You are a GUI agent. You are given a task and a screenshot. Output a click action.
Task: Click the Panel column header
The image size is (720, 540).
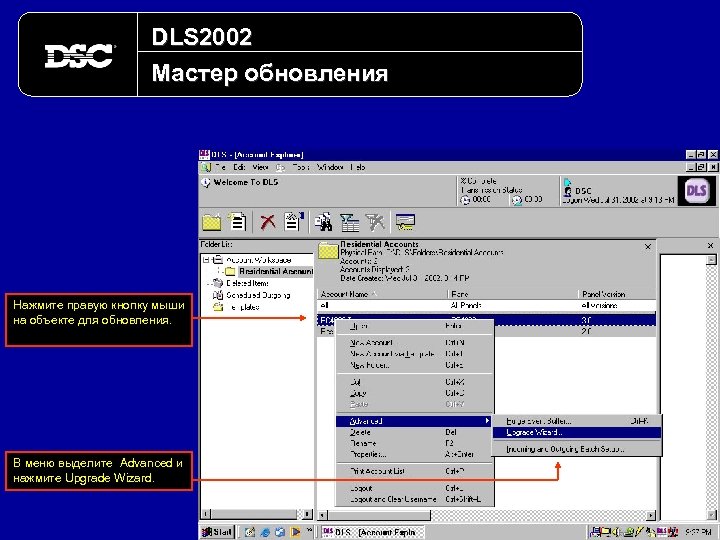click(512, 294)
